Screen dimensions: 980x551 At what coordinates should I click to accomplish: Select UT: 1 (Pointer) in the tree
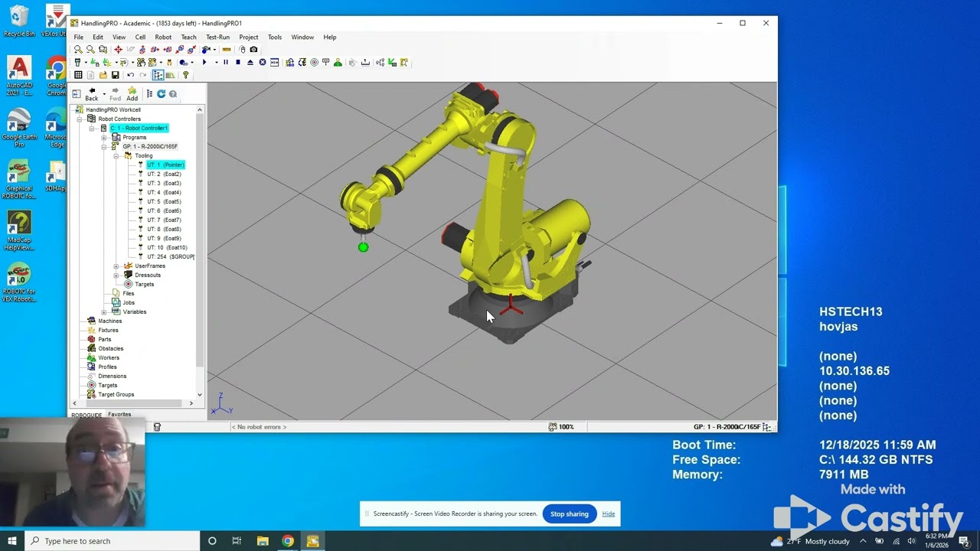[x=165, y=165]
